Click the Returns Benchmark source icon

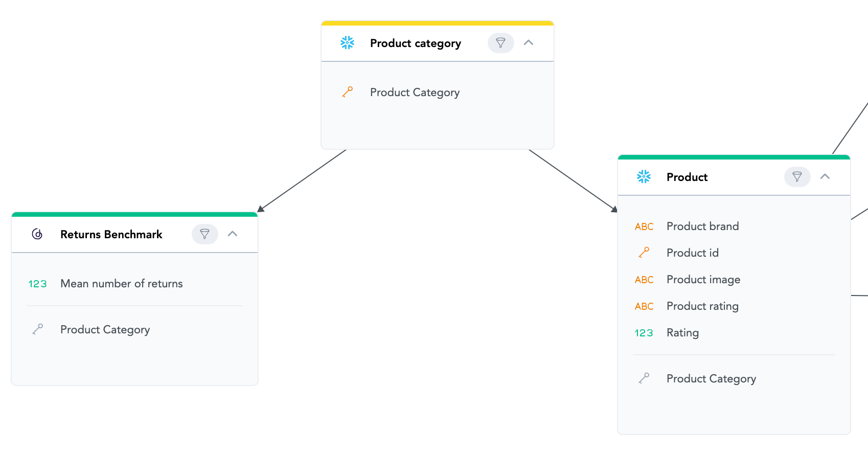[x=37, y=234]
